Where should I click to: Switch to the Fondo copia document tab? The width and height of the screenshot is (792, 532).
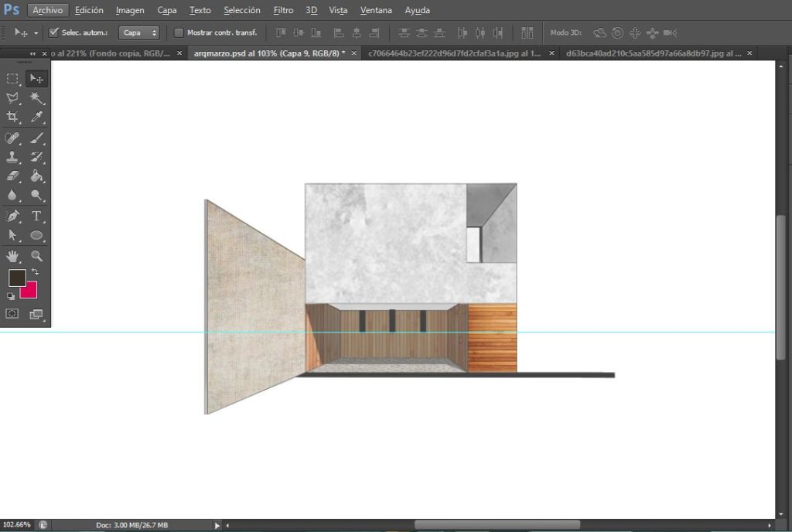tap(110, 53)
